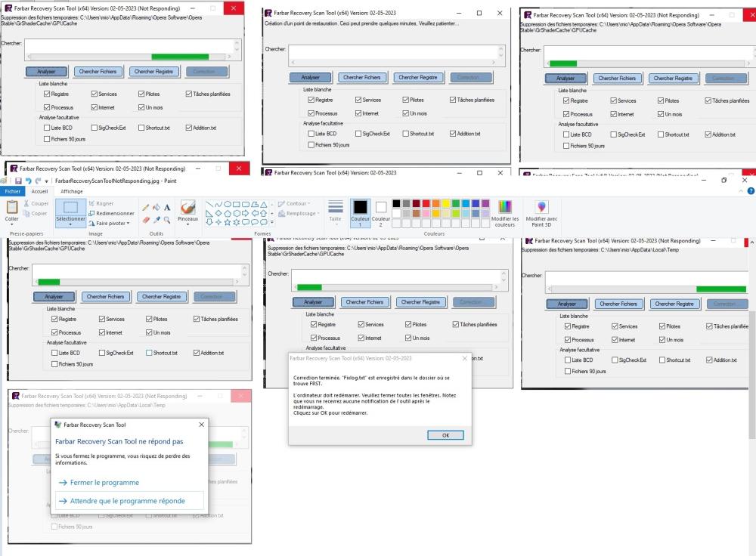Select the Pencil tool in Outils
Image resolution: width=756 pixels, height=556 pixels.
tap(146, 208)
